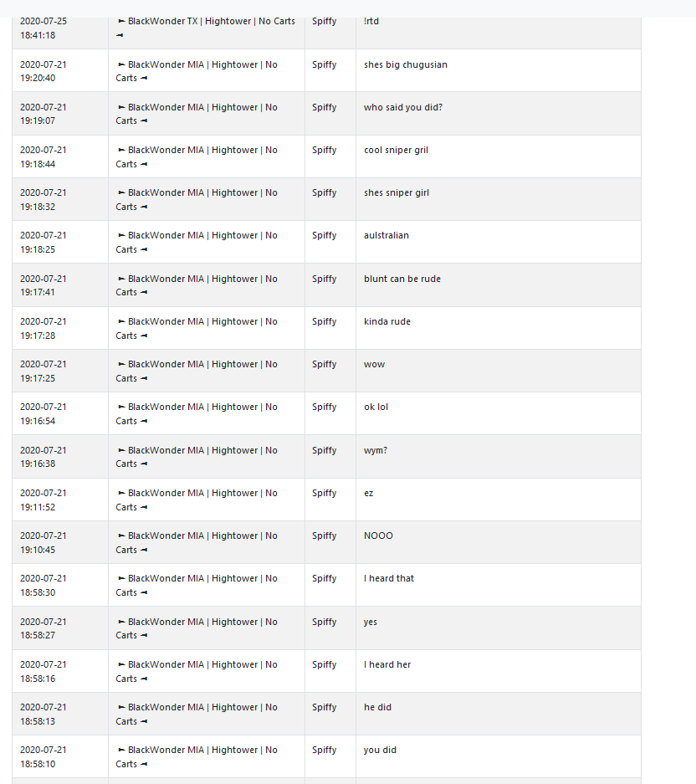Click the '!rtd' chat command message
696x784 pixels.
[x=371, y=21]
